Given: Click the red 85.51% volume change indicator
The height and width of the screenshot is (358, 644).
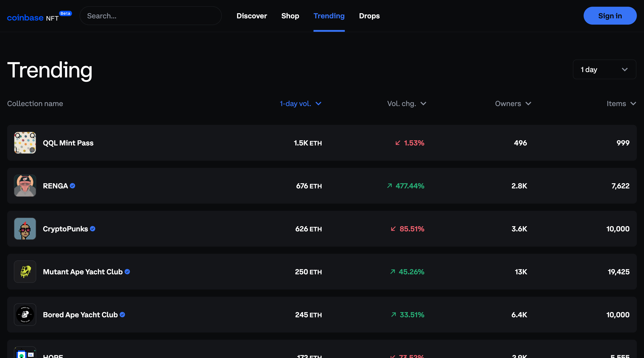Looking at the screenshot, I should 407,229.
